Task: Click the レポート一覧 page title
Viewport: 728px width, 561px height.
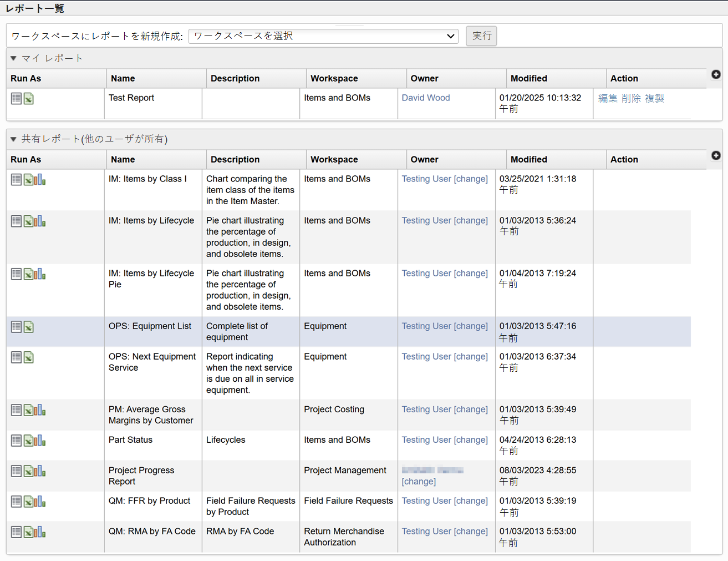Action: tap(35, 8)
